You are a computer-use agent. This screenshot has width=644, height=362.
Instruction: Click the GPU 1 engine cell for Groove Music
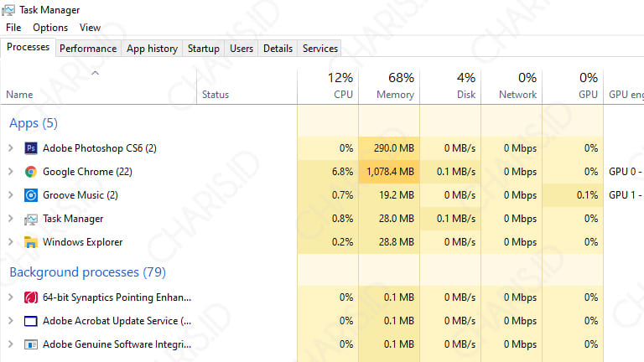click(x=626, y=195)
